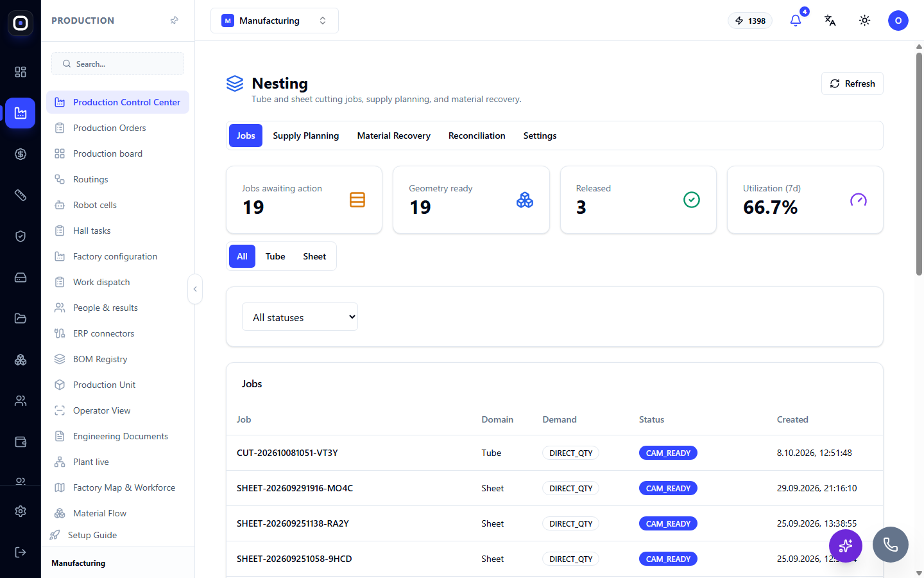Expand the Manufacturing workspace selector

pos(275,21)
